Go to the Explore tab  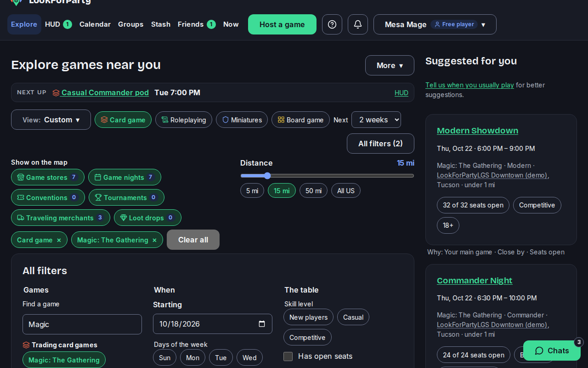click(x=24, y=24)
